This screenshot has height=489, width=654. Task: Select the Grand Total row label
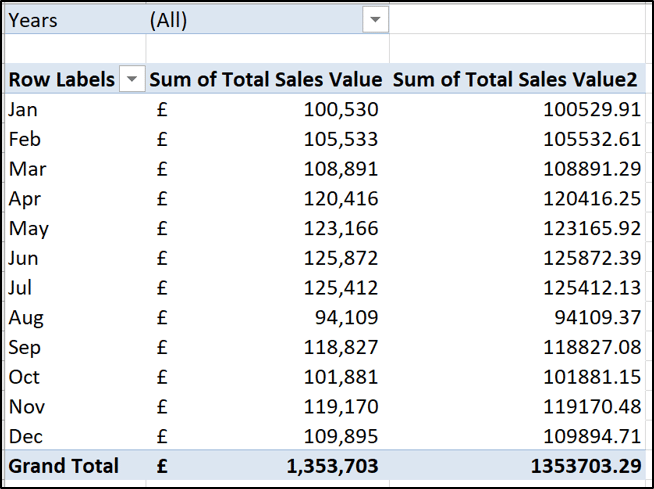click(x=63, y=466)
